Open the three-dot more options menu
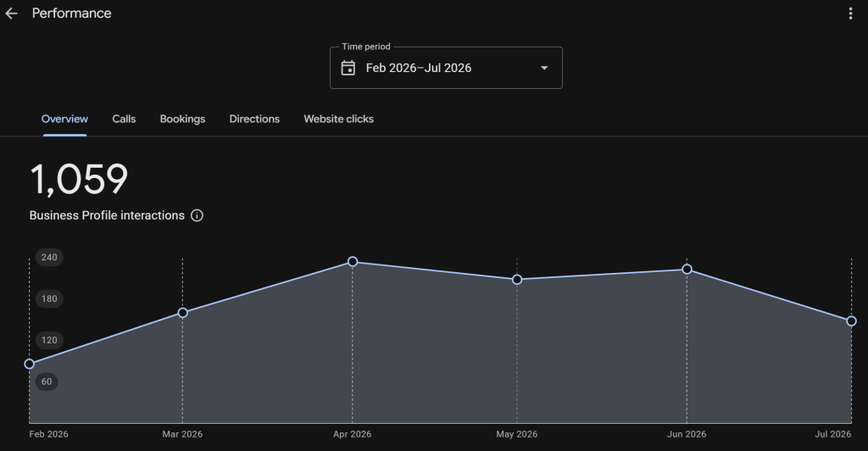 850,14
